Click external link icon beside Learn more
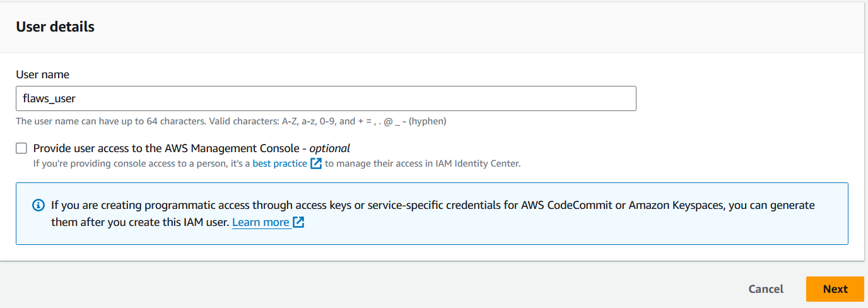 pos(299,222)
